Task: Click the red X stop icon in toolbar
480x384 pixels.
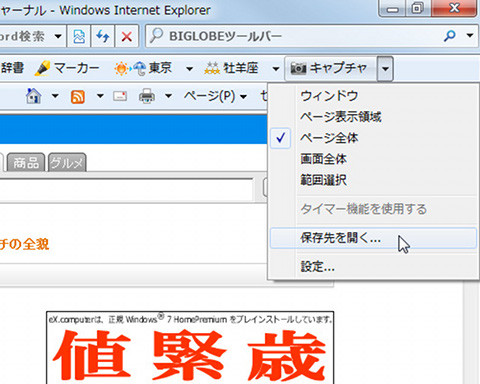Action: [126, 36]
